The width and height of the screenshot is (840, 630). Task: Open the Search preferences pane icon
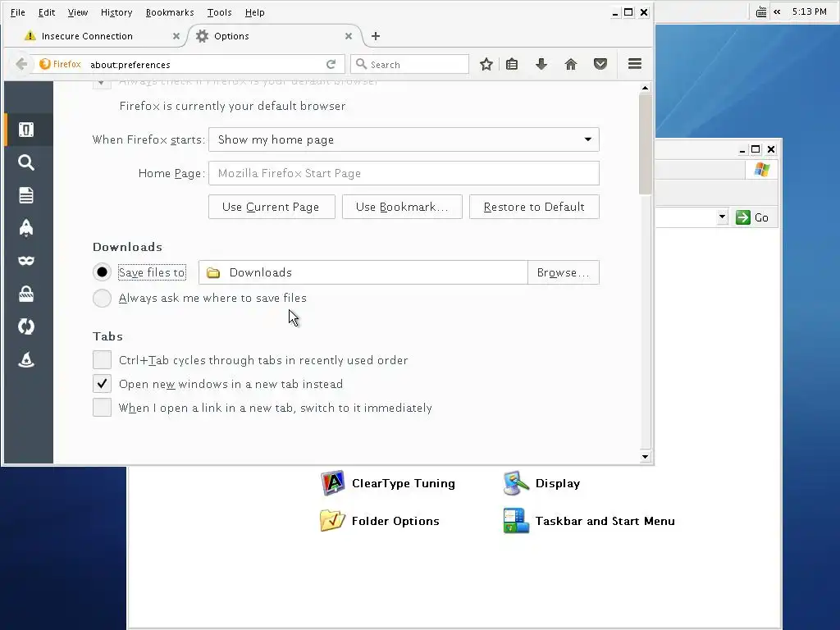26,162
